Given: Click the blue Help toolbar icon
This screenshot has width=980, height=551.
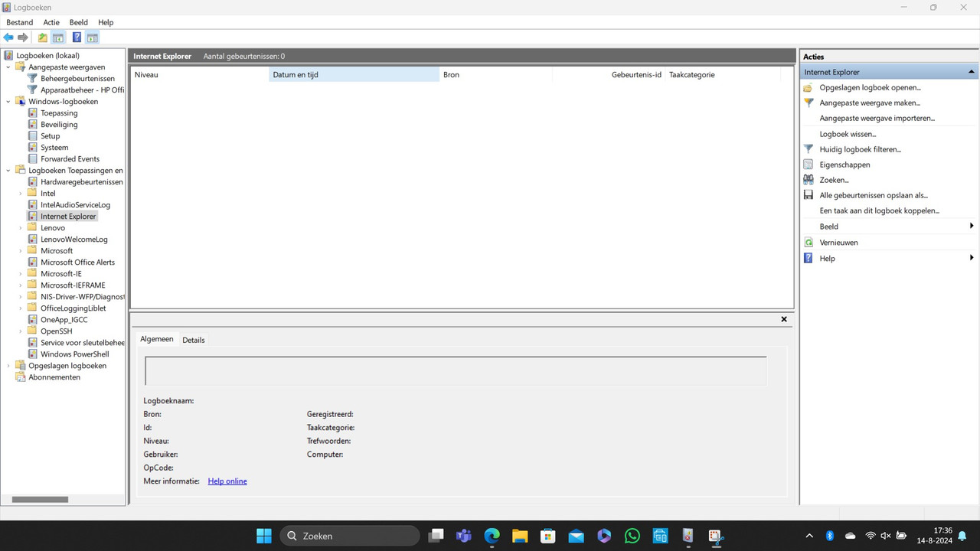Looking at the screenshot, I should [77, 37].
